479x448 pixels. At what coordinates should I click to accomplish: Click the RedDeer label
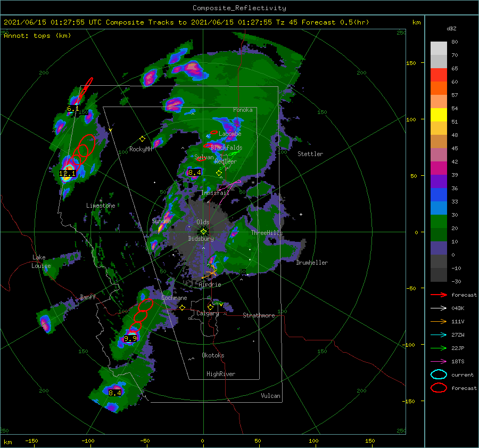[226, 161]
